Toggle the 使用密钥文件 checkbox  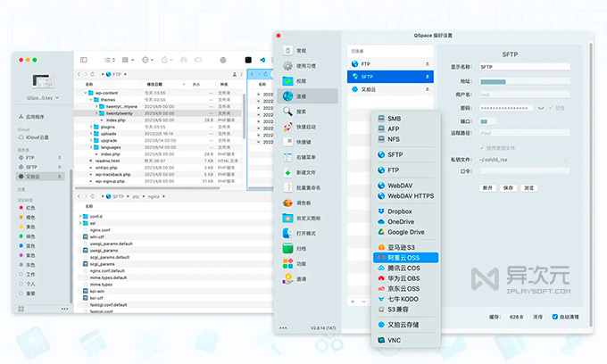[482, 148]
